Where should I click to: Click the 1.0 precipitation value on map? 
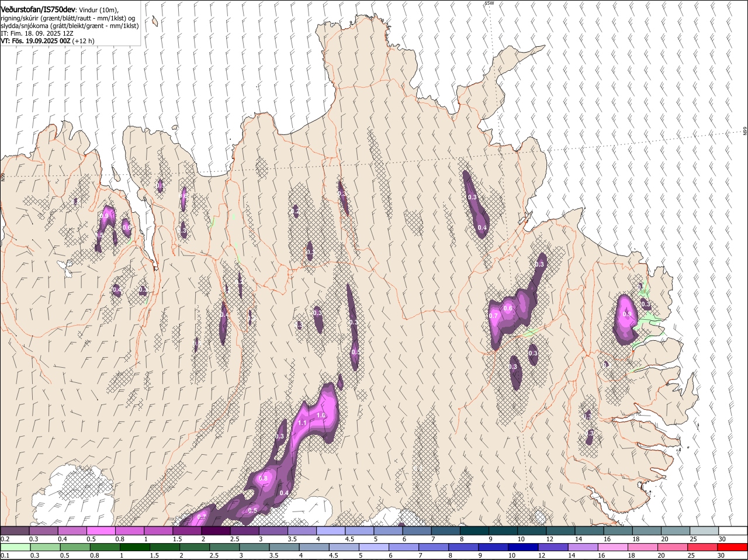320,415
